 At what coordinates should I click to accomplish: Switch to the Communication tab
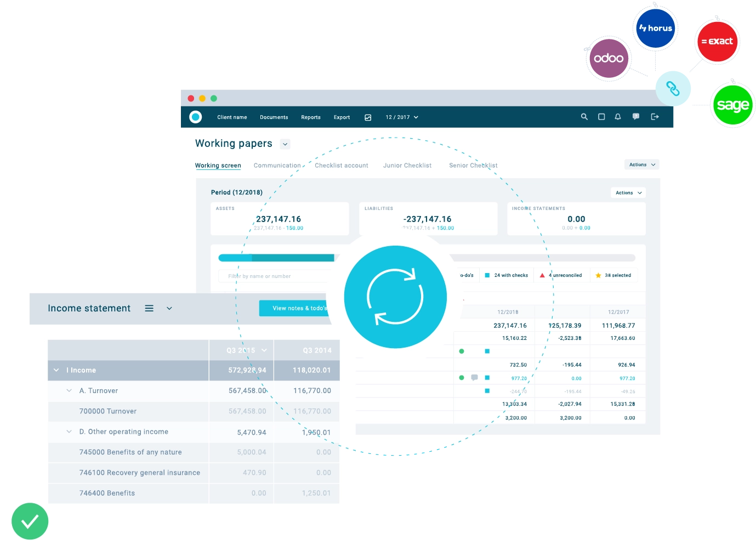[x=277, y=166]
